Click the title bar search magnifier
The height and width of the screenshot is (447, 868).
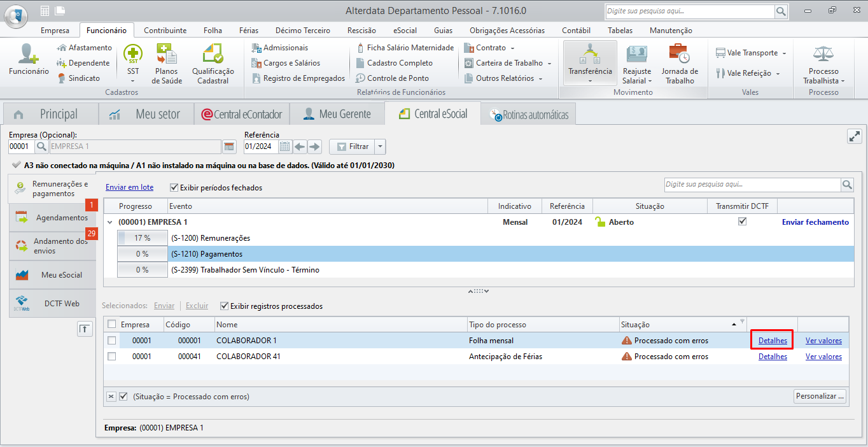pyautogui.click(x=781, y=11)
